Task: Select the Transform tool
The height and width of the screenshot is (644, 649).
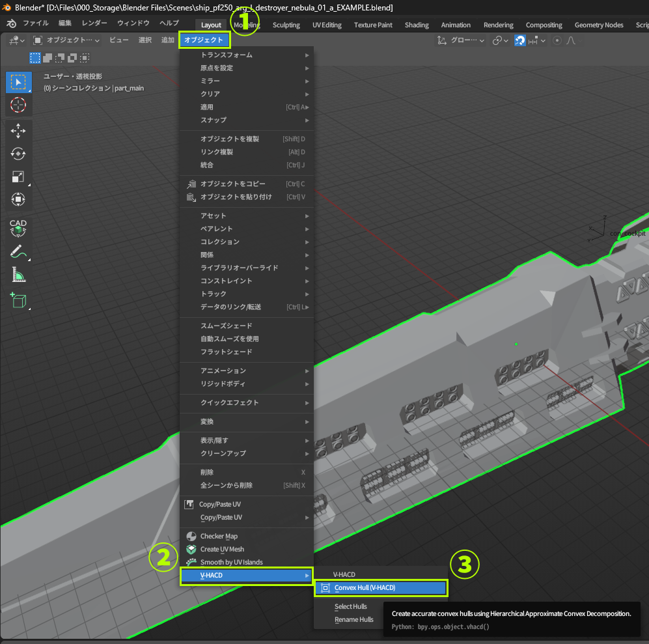Action: pyautogui.click(x=18, y=200)
